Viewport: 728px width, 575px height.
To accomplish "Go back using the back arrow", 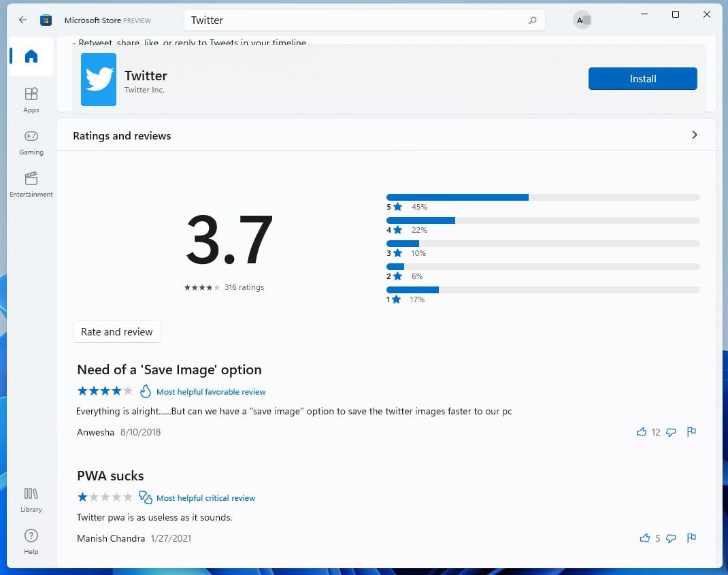I will (x=22, y=20).
